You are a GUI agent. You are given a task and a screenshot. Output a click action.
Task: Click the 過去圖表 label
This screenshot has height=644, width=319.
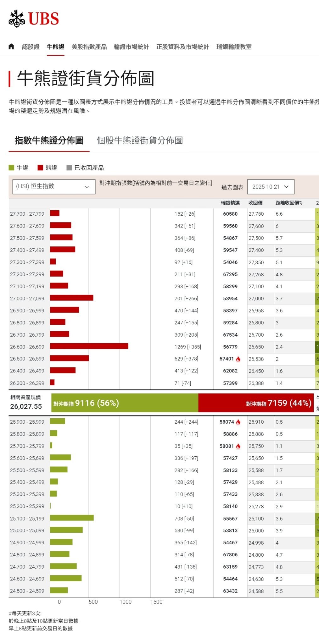click(232, 187)
